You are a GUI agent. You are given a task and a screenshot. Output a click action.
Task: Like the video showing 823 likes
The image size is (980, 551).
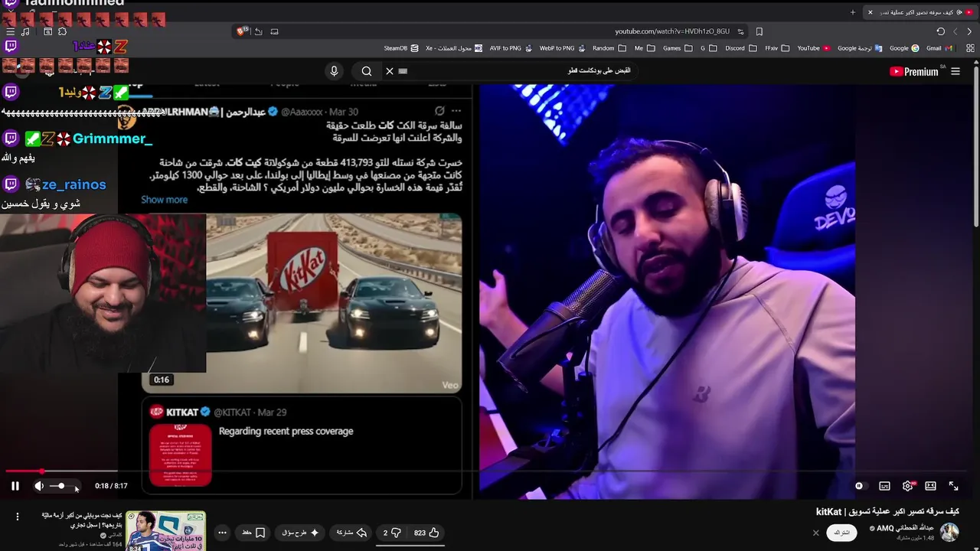pos(426,533)
